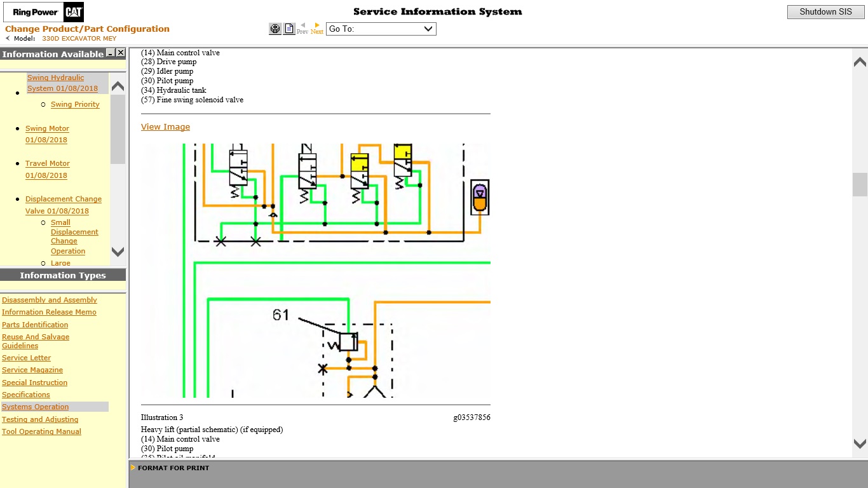Image resolution: width=868 pixels, height=488 pixels.
Task: Click the back arrow beside Model label
Action: point(8,38)
